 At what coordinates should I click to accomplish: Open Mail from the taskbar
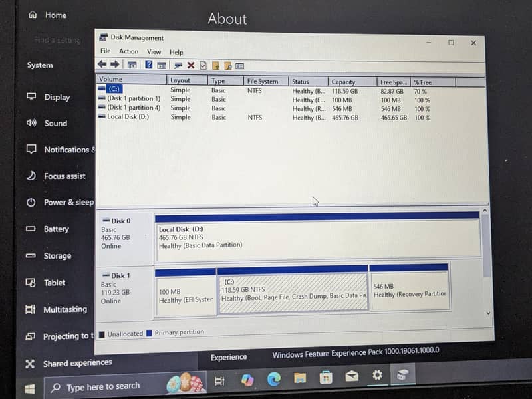tap(352, 376)
